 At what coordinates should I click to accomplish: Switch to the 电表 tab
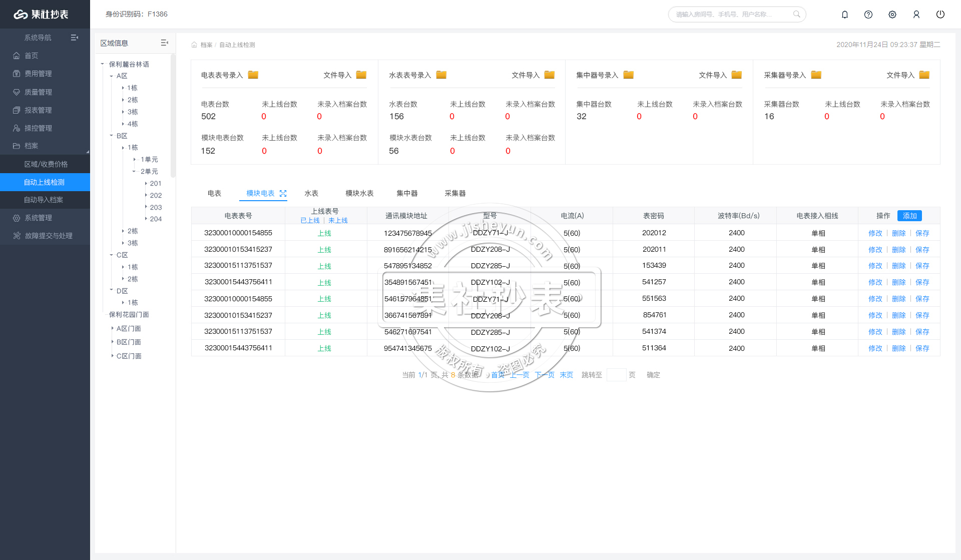pos(214,193)
